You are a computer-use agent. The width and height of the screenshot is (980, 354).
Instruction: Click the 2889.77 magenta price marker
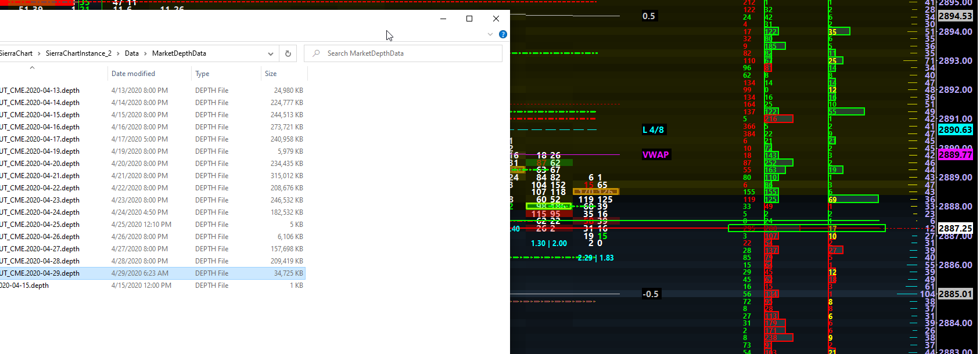[x=956, y=155]
